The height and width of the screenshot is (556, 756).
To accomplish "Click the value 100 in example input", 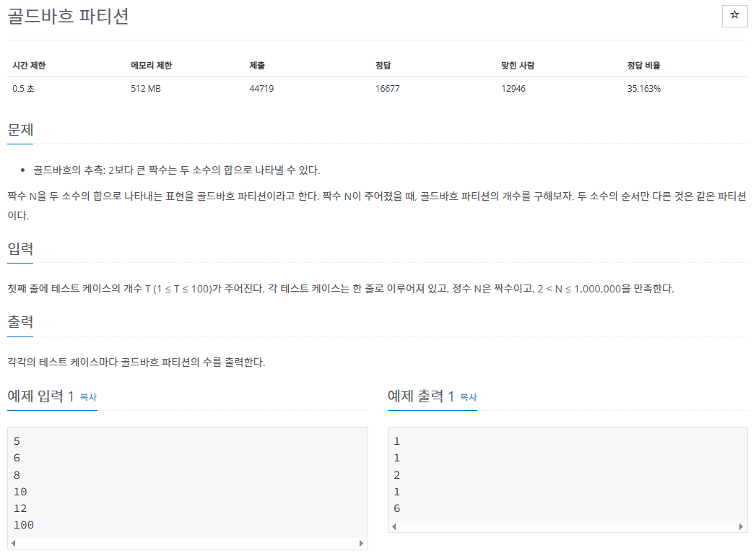I will [24, 525].
